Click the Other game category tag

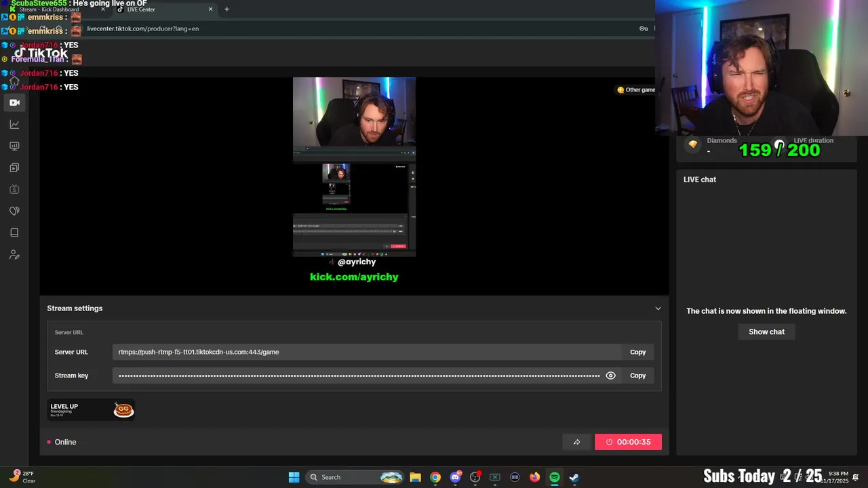coord(635,89)
